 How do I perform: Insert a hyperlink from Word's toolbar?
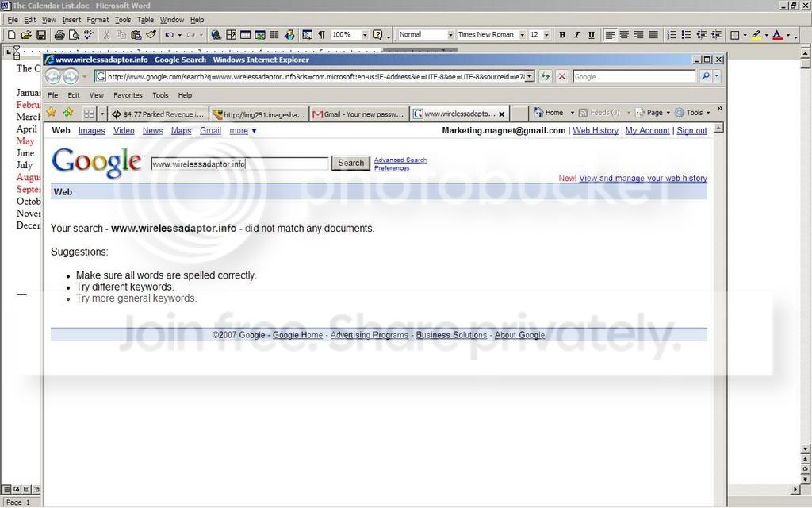(x=216, y=35)
